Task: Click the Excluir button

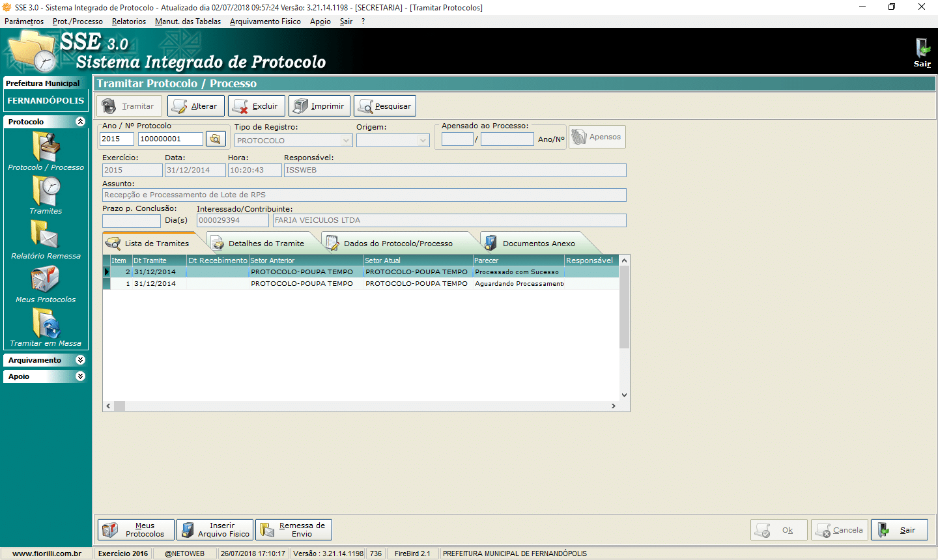Action: [x=257, y=106]
